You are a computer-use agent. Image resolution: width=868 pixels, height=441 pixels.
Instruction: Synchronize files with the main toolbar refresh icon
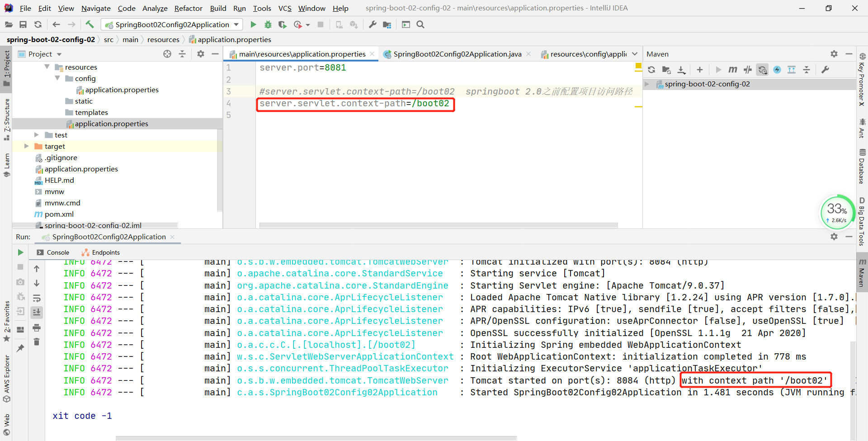pos(38,24)
